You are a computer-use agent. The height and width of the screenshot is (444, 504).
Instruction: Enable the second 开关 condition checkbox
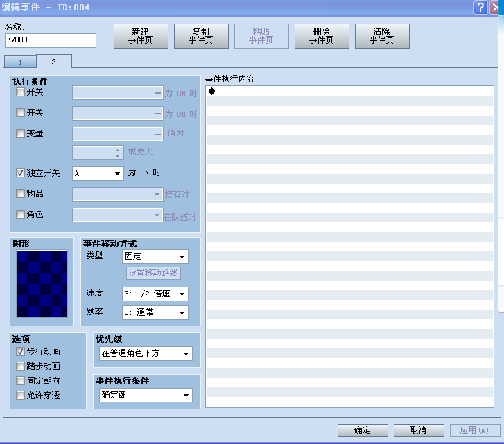tap(20, 113)
